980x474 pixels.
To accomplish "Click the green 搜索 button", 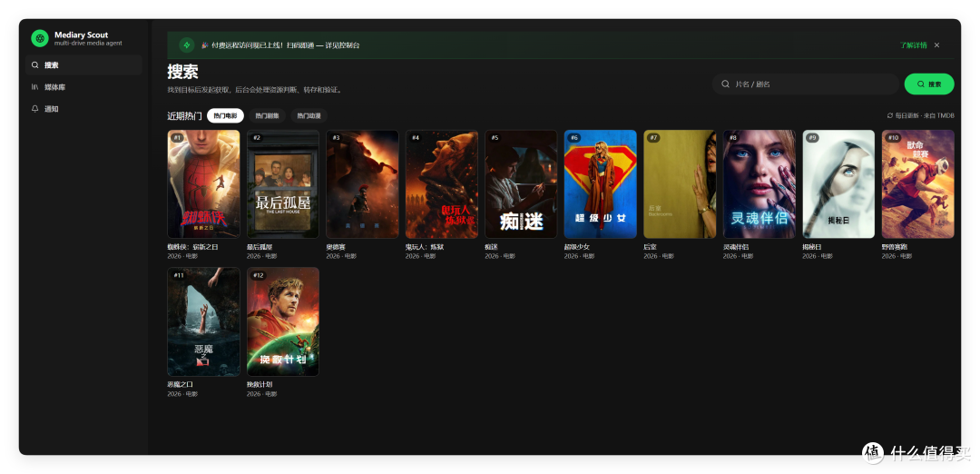I will coord(929,84).
